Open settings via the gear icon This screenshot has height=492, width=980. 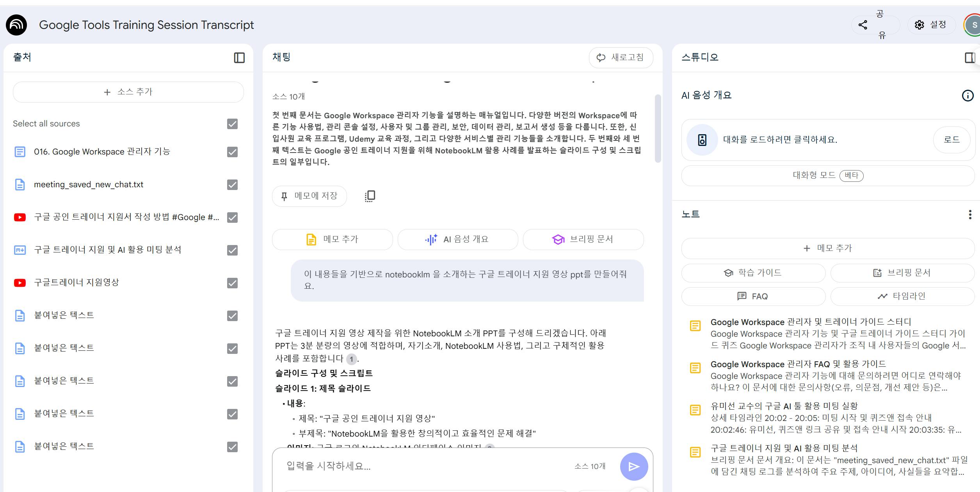click(x=919, y=25)
